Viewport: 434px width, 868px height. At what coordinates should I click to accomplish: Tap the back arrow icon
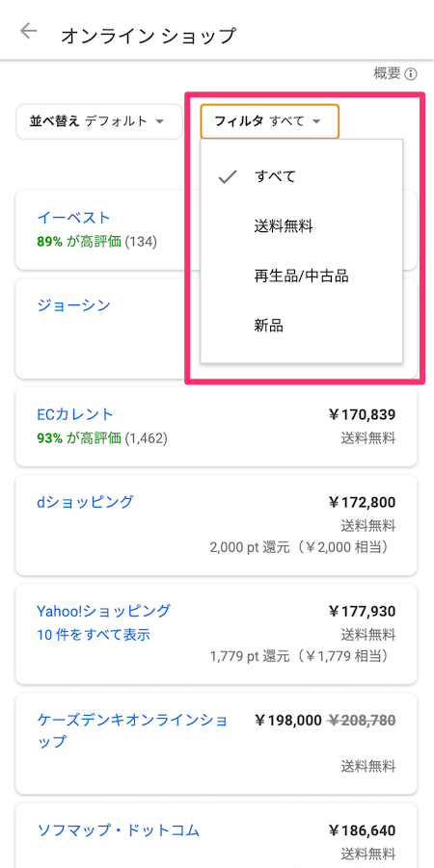(x=28, y=31)
